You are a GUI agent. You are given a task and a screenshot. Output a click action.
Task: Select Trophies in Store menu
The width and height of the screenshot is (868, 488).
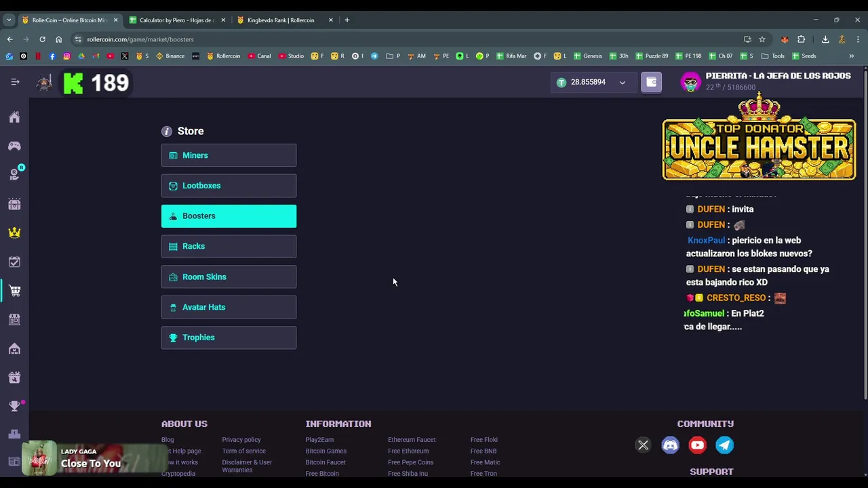click(229, 338)
